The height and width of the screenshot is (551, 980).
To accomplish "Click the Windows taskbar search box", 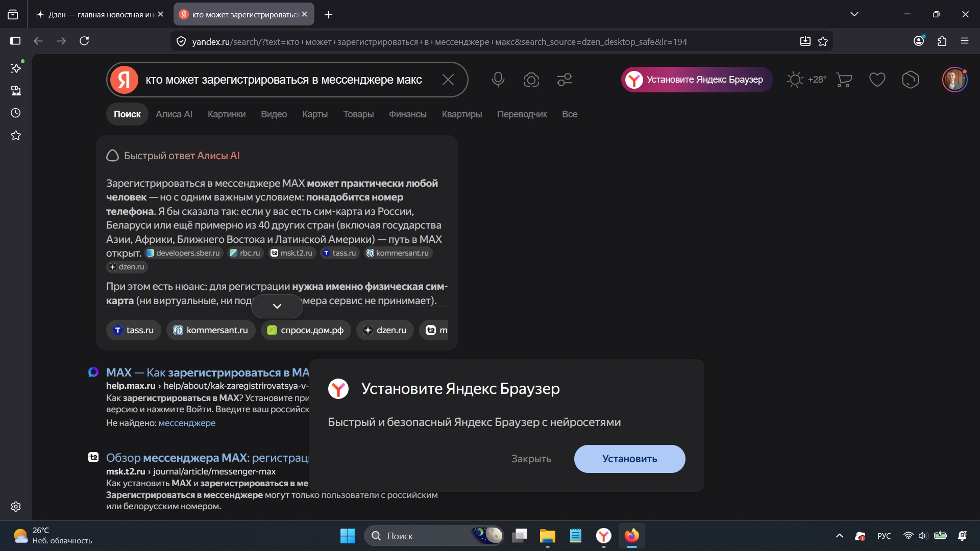I will (434, 536).
